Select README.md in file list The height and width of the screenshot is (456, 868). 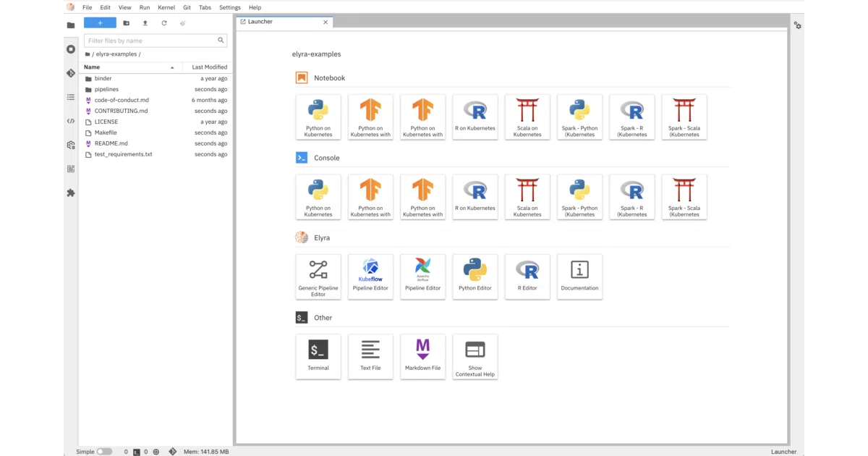coord(156,143)
